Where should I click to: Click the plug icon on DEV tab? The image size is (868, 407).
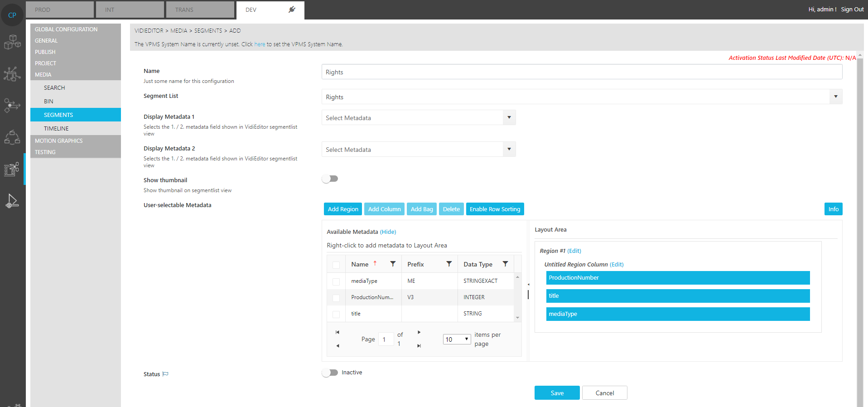(x=292, y=10)
